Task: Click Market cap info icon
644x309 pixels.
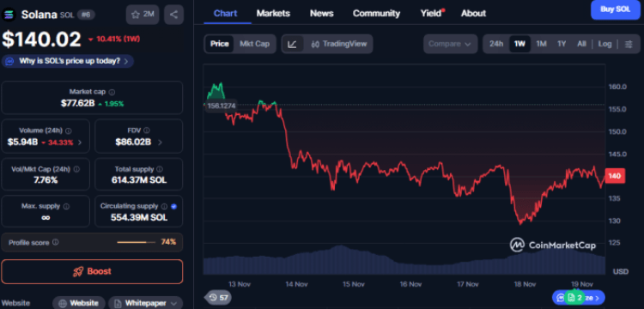Action: 112,92
